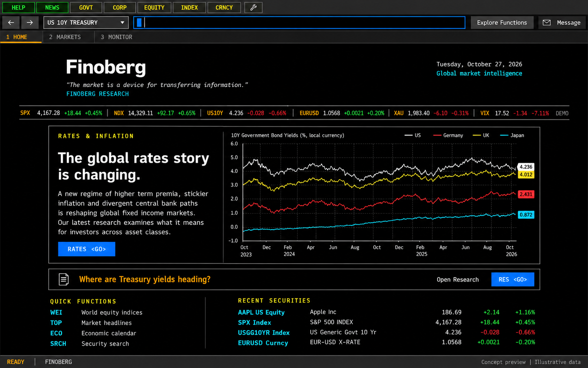
Task: Open the wrench settings tool
Action: click(x=254, y=7)
